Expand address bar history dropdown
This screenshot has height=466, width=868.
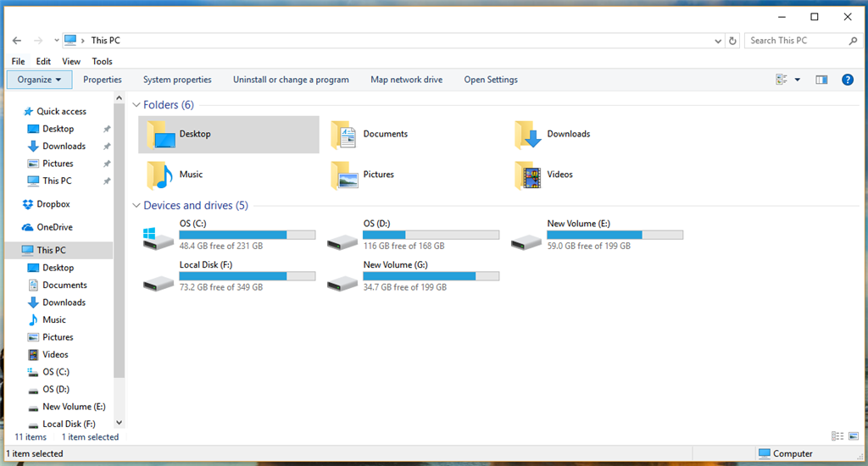718,41
